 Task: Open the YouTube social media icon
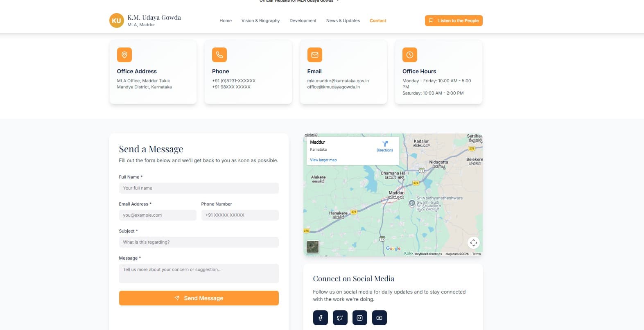tap(380, 318)
